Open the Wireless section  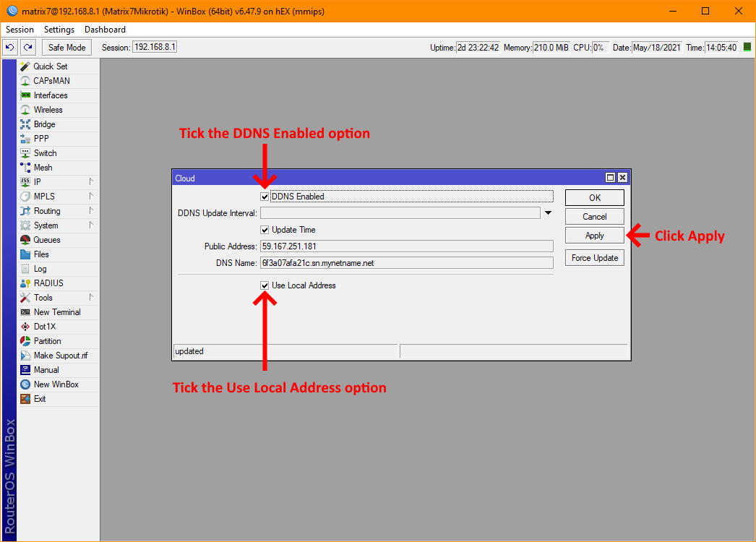coord(58,110)
